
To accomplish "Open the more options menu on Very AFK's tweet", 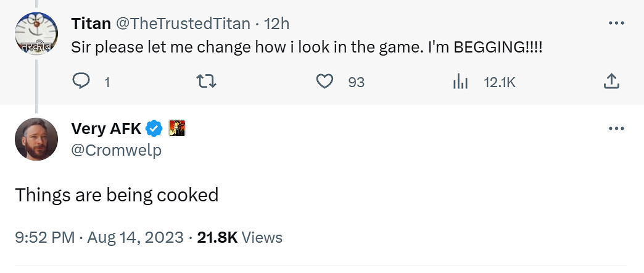I will pyautogui.click(x=616, y=128).
